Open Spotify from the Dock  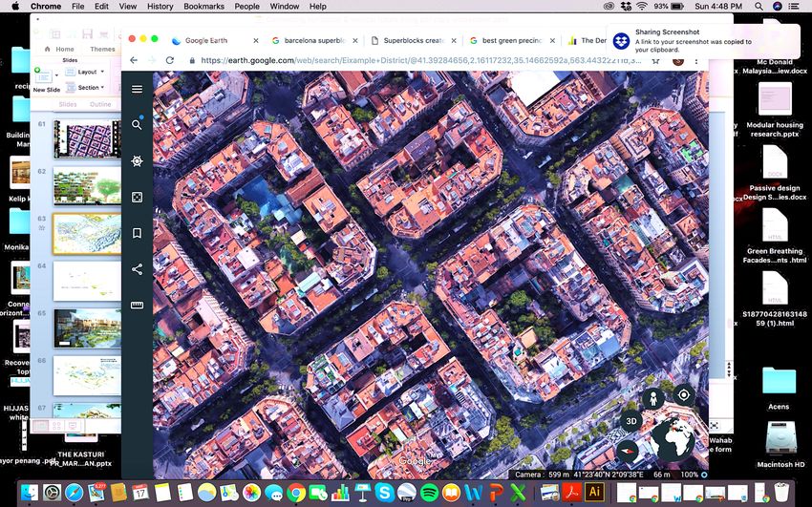pyautogui.click(x=429, y=493)
